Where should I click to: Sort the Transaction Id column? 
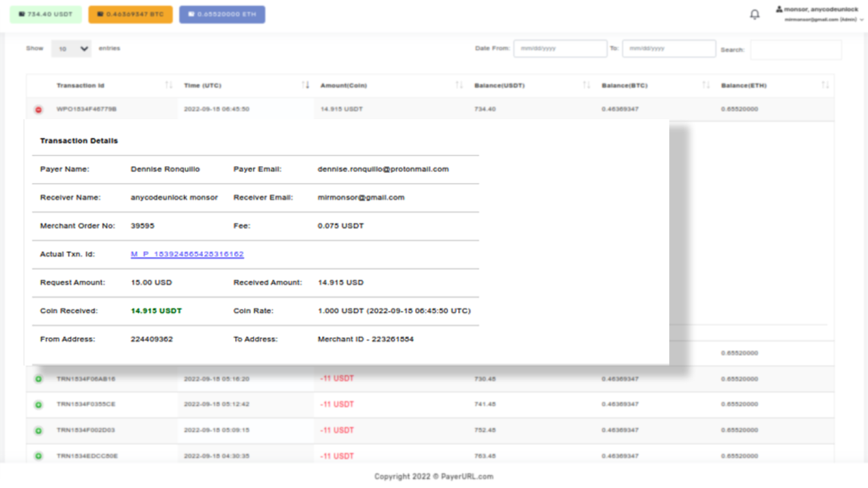tap(168, 85)
